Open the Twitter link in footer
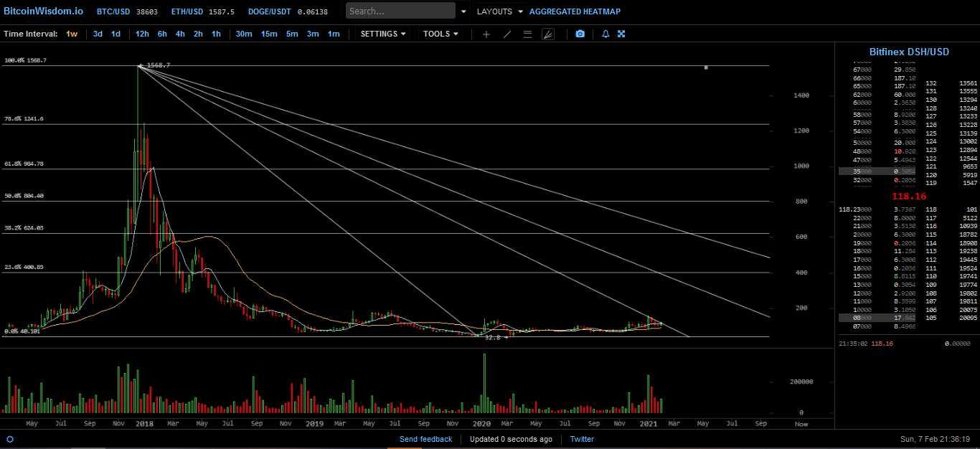This screenshot has width=980, height=449. pyautogui.click(x=582, y=439)
